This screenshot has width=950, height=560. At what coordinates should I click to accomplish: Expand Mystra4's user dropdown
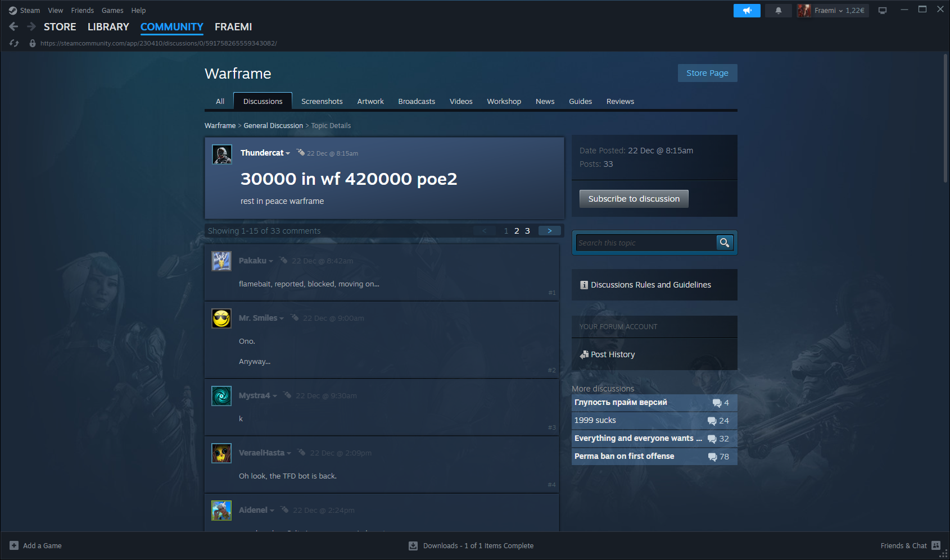275,396
